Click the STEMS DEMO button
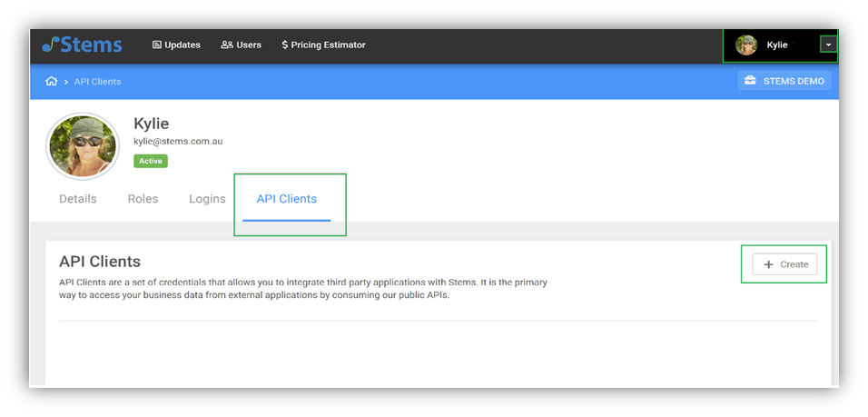Viewport: 868px width, 417px height. (x=784, y=81)
